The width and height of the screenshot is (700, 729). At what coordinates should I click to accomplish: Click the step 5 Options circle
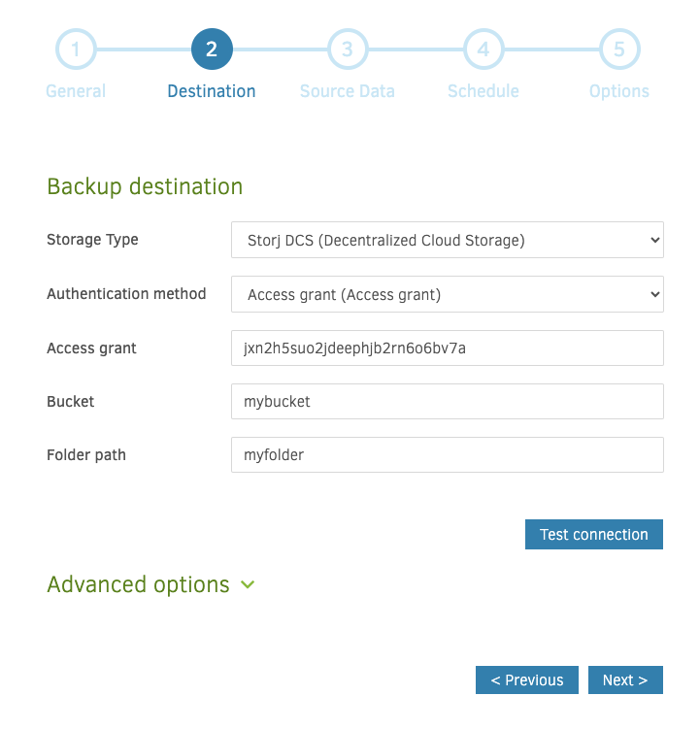pyautogui.click(x=619, y=50)
